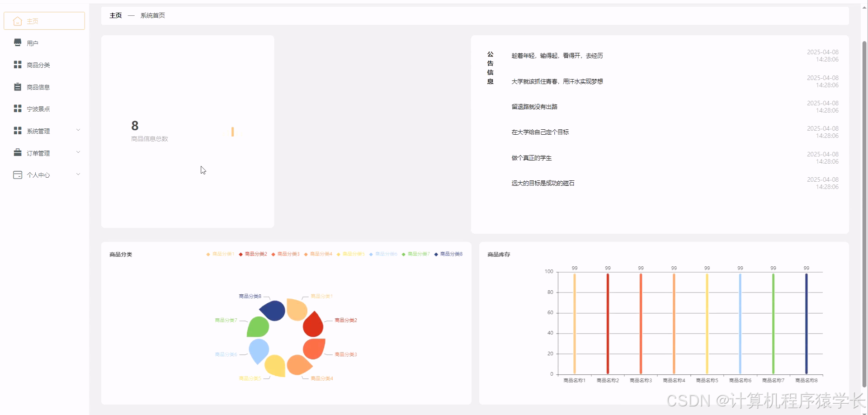The width and height of the screenshot is (868, 415).
Task: Click the 商品分类 grid icon in sidebar
Action: tap(18, 65)
